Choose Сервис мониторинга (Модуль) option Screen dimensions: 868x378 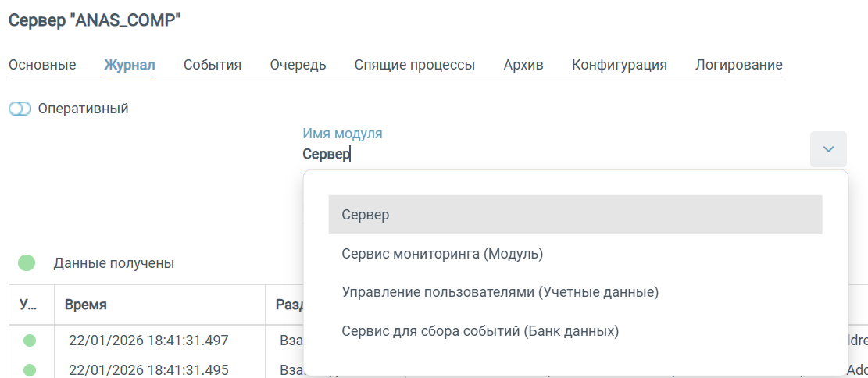(442, 254)
